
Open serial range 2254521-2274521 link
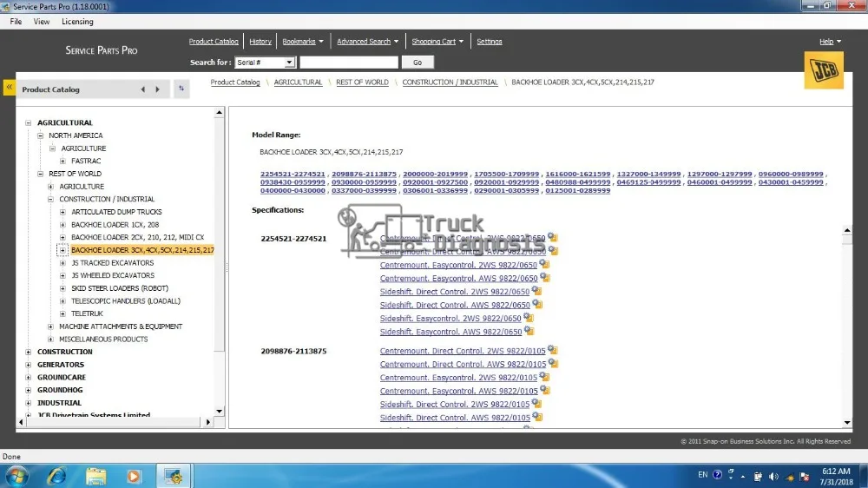(293, 174)
